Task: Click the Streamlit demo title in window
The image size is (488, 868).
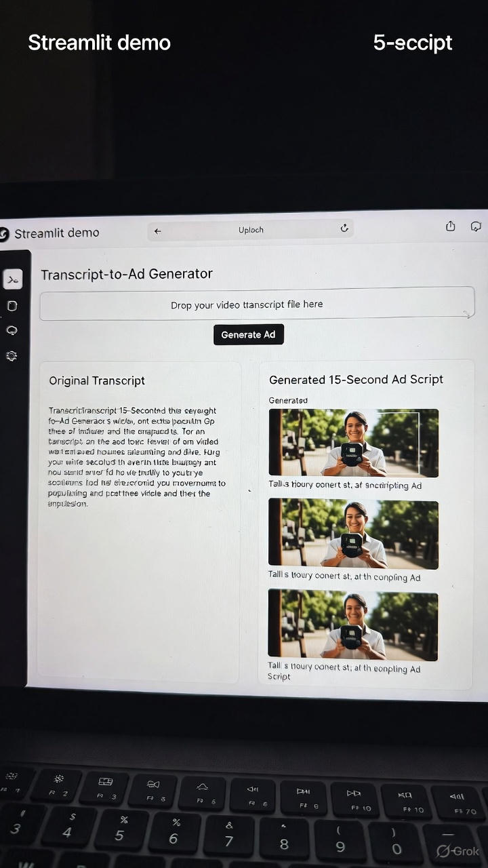Action: coord(57,233)
